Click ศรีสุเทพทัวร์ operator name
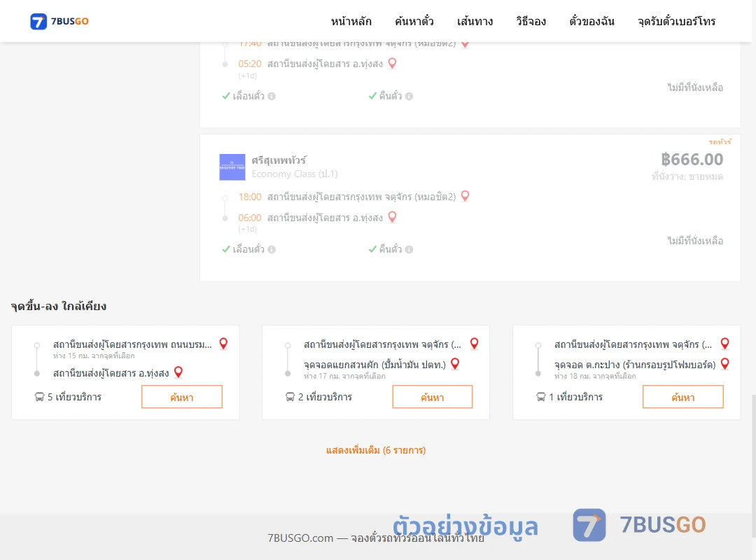 point(279,160)
